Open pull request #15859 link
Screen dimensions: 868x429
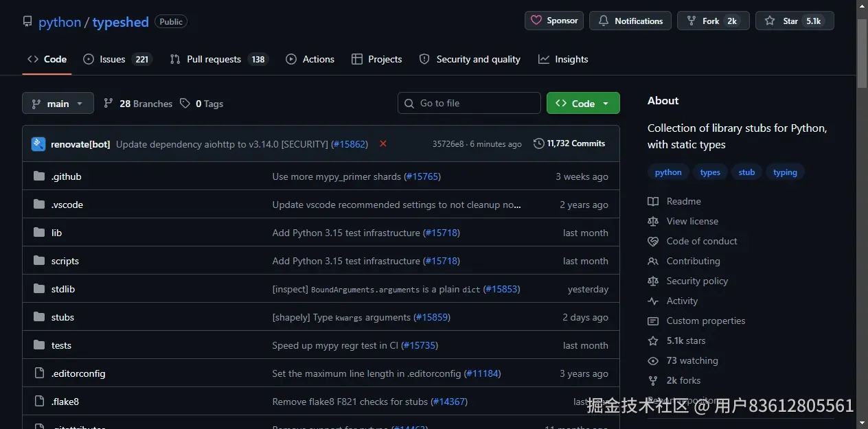[x=432, y=317]
